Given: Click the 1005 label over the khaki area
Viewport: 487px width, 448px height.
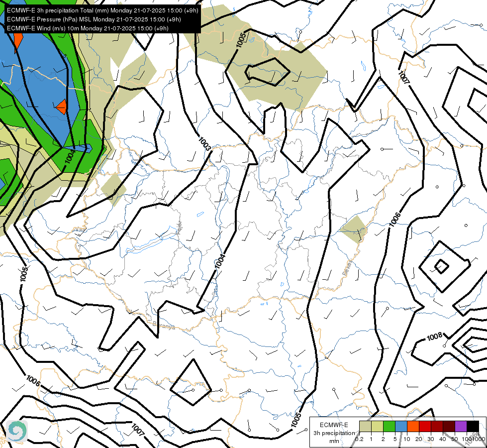Looking at the screenshot, I should (241, 40).
